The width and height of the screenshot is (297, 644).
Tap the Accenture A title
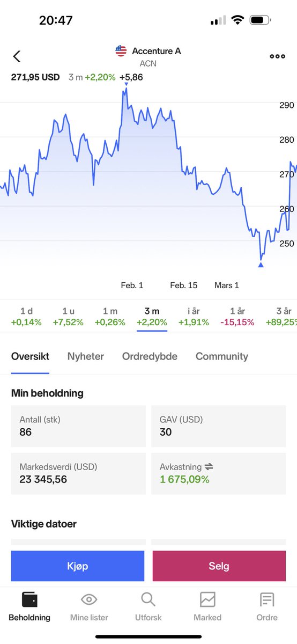click(157, 51)
